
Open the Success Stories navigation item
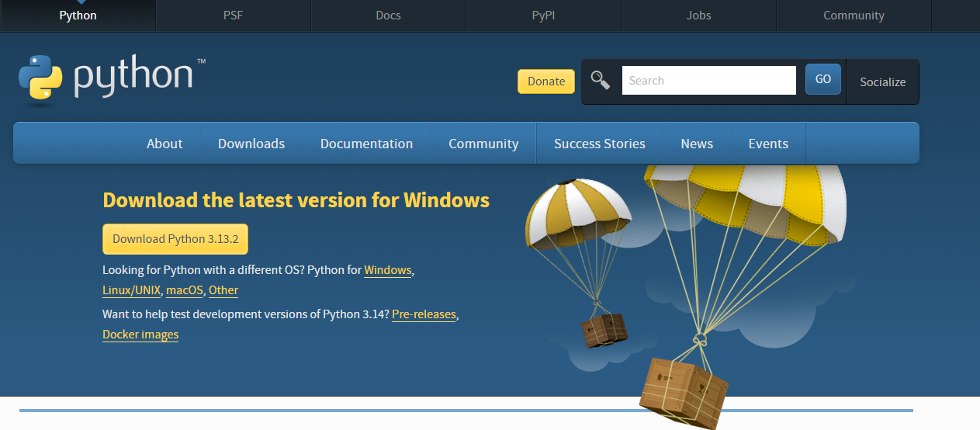point(600,144)
